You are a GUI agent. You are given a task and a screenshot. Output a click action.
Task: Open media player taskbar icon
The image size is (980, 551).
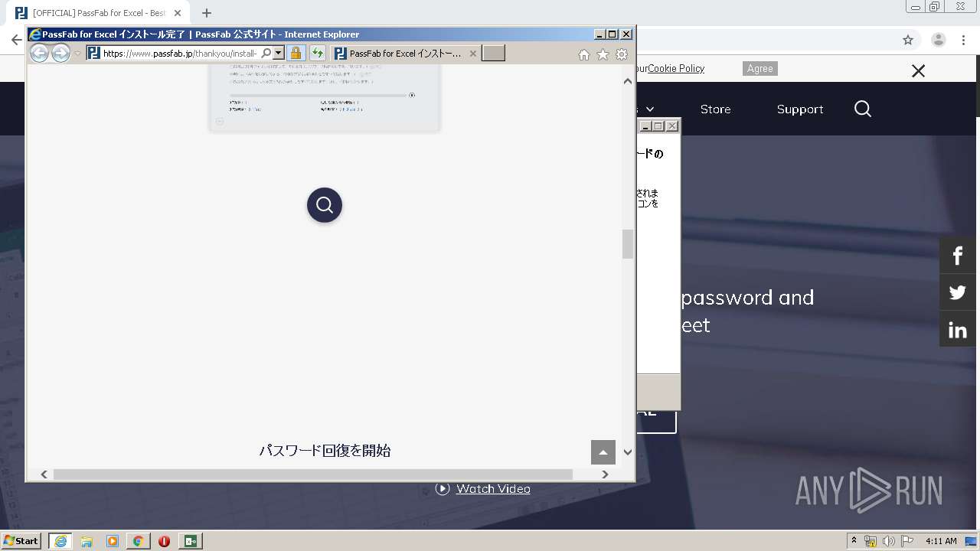click(x=113, y=541)
